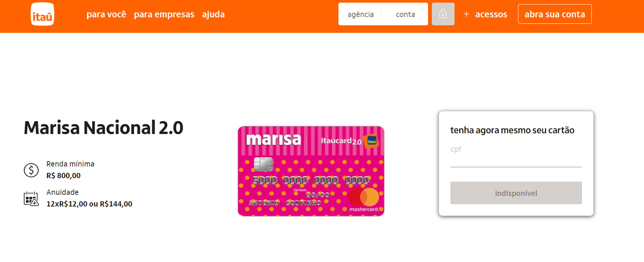Click the Itaú logo
This screenshot has height=262, width=644.
[x=42, y=14]
